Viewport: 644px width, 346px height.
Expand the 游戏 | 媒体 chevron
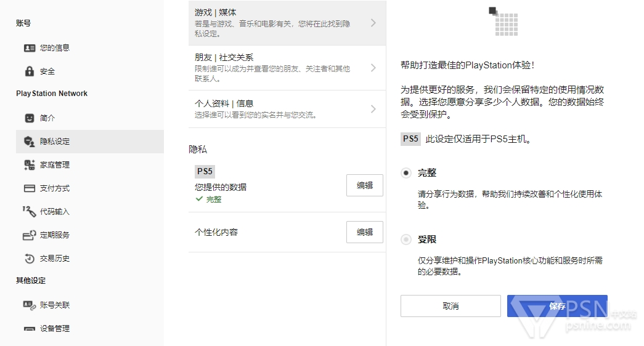click(373, 23)
